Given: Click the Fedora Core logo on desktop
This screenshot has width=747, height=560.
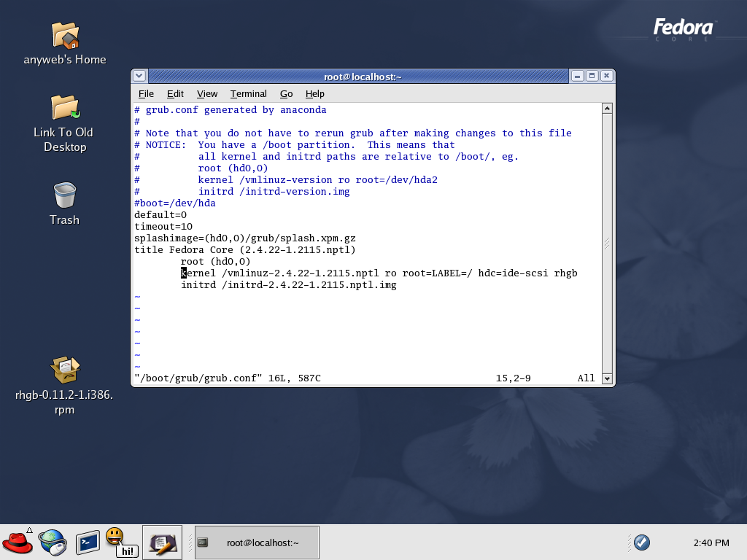Looking at the screenshot, I should (684, 29).
